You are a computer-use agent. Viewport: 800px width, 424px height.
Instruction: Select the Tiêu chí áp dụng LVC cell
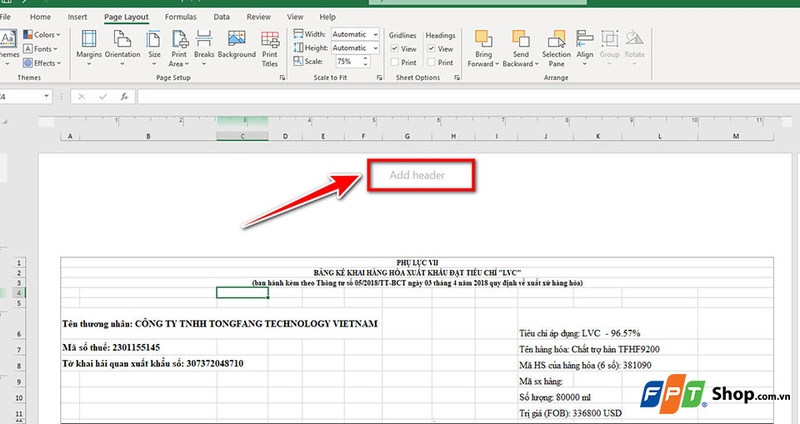(x=580, y=333)
